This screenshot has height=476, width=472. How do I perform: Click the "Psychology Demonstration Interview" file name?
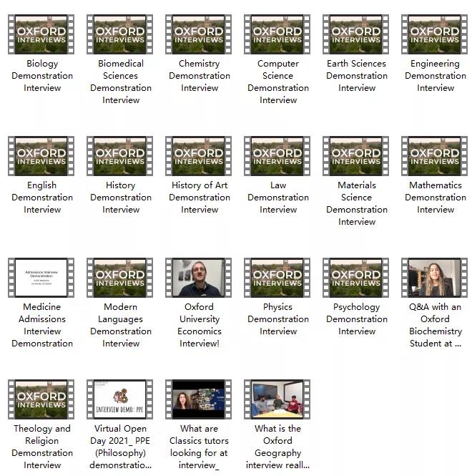tap(357, 319)
